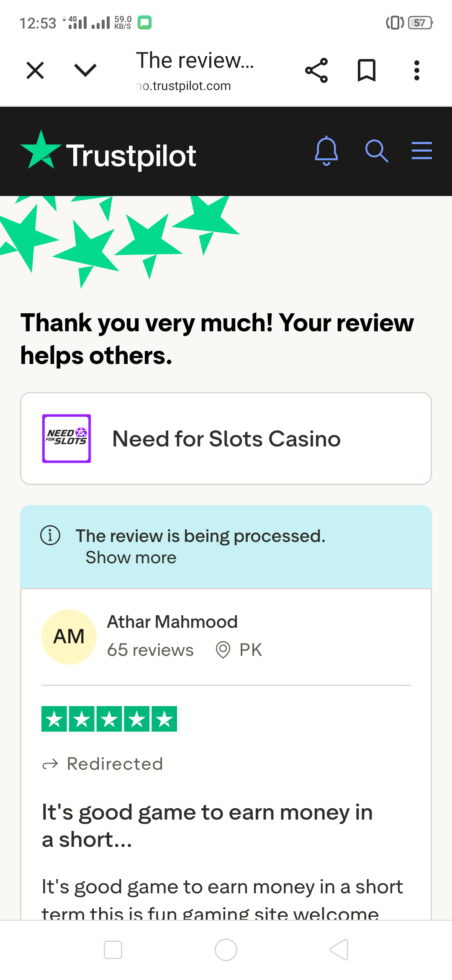
Task: Tap the share icon
Action: coord(316,70)
